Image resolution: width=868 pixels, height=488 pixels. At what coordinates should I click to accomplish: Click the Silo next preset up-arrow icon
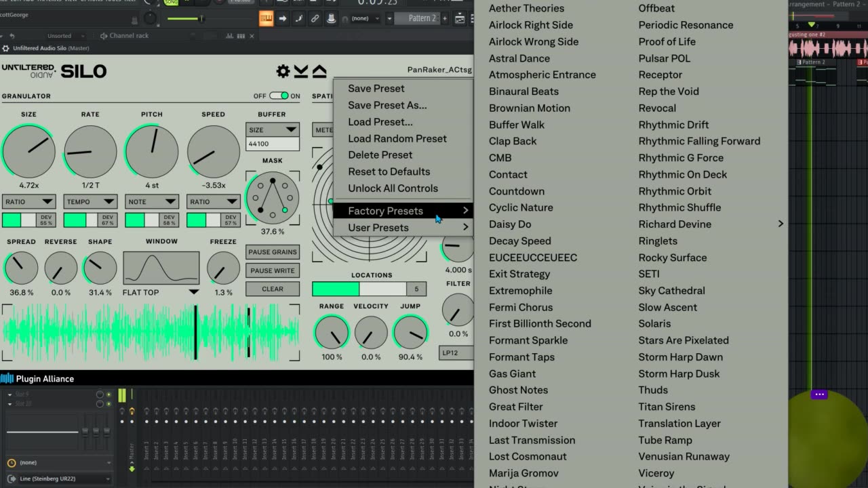(319, 71)
